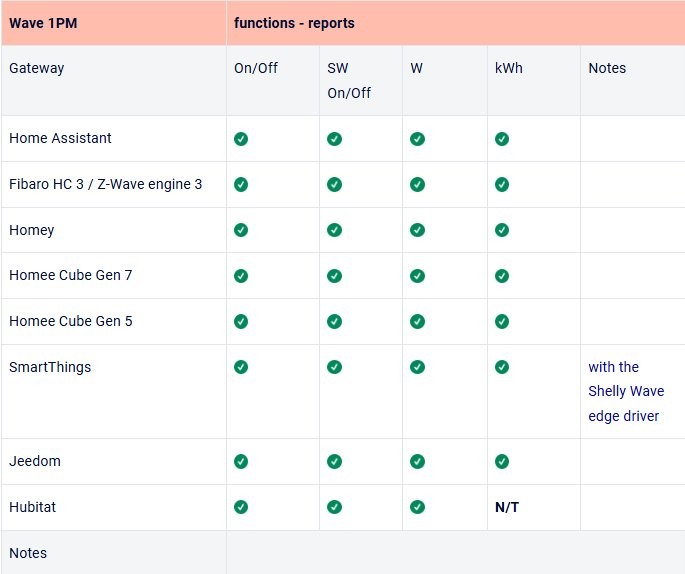Click Homey On/Off checkmark icon
Viewport: 685px width, 574px height.
click(241, 230)
